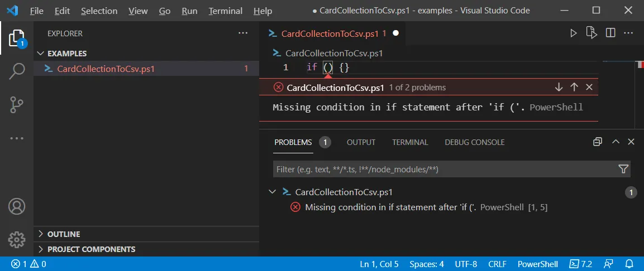Collapse all in Problems panel

[x=598, y=142]
